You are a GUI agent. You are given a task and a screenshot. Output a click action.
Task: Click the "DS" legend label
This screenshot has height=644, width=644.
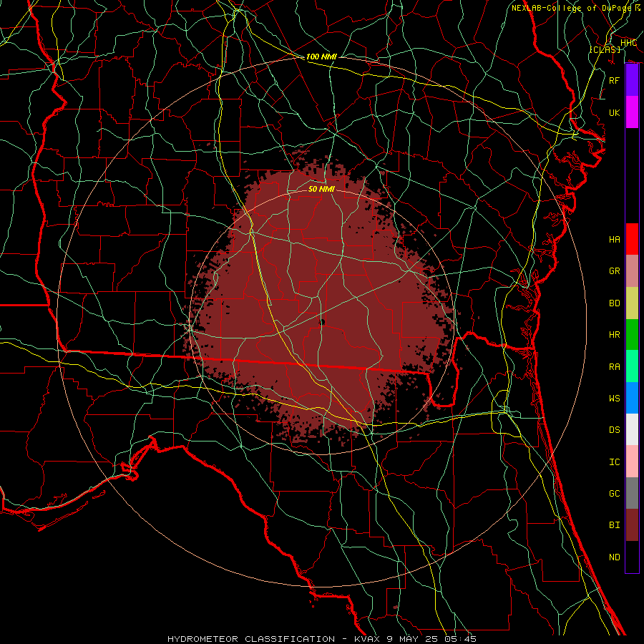(x=615, y=430)
